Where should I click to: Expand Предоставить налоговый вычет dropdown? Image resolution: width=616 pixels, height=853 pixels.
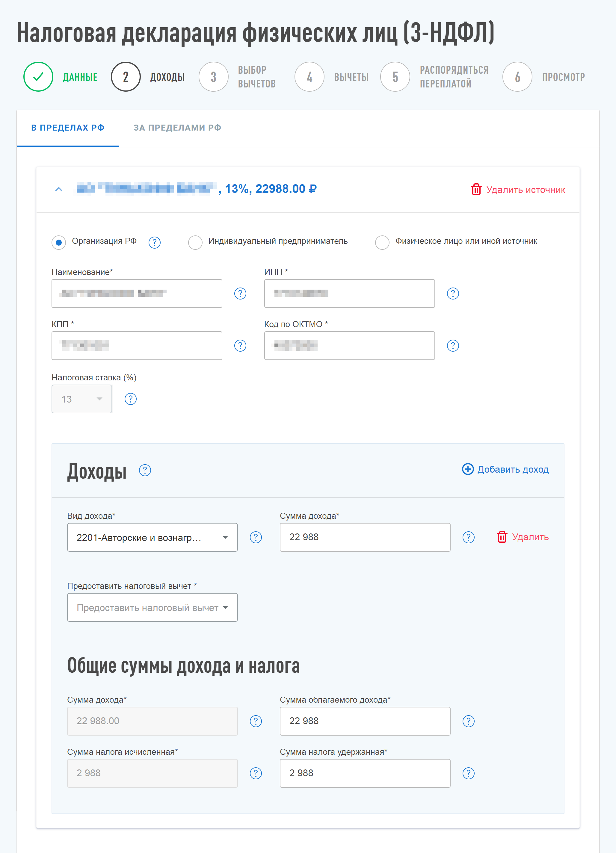(x=153, y=608)
